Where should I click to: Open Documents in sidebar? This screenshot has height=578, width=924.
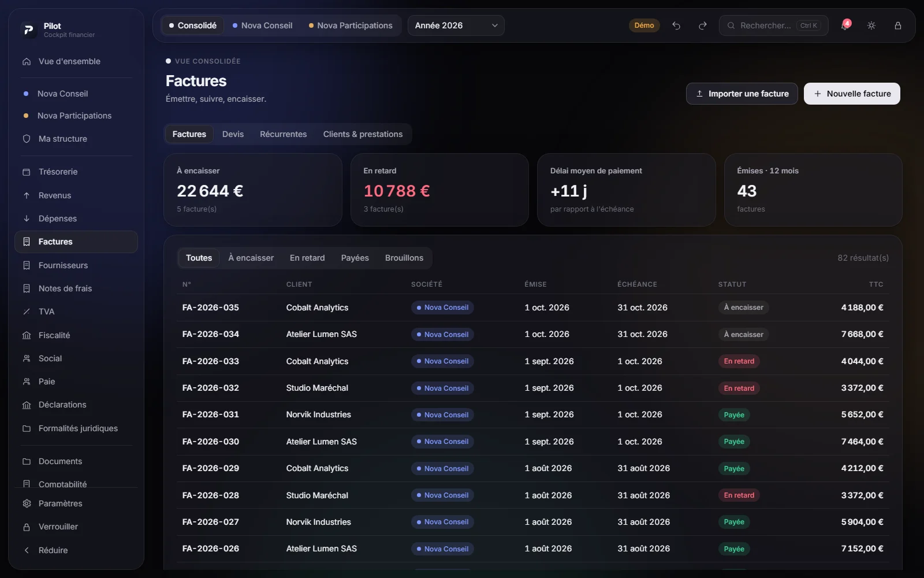click(76, 461)
